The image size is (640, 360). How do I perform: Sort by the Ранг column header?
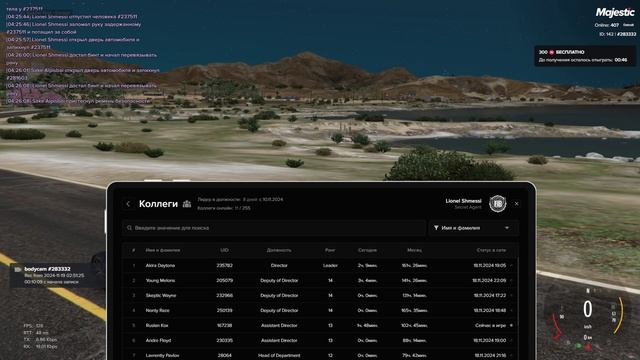click(x=330, y=250)
